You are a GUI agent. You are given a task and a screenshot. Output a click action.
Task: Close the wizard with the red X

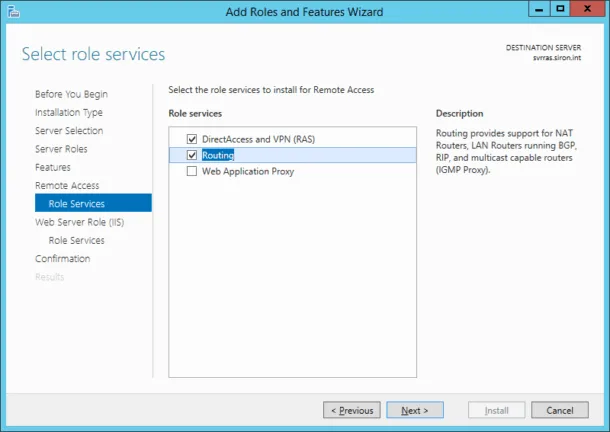point(587,9)
